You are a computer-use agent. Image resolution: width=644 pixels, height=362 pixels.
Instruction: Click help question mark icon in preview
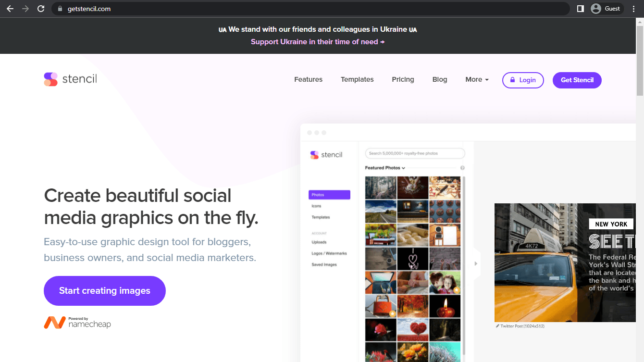[x=462, y=168]
